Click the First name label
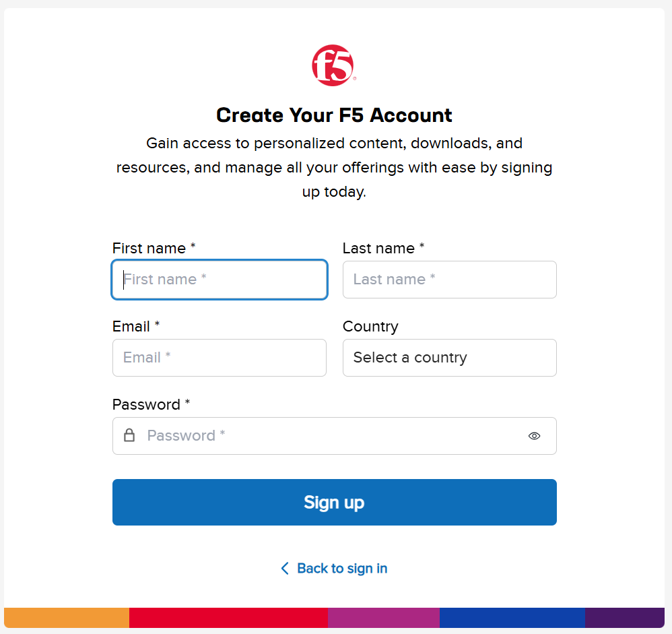 [154, 248]
